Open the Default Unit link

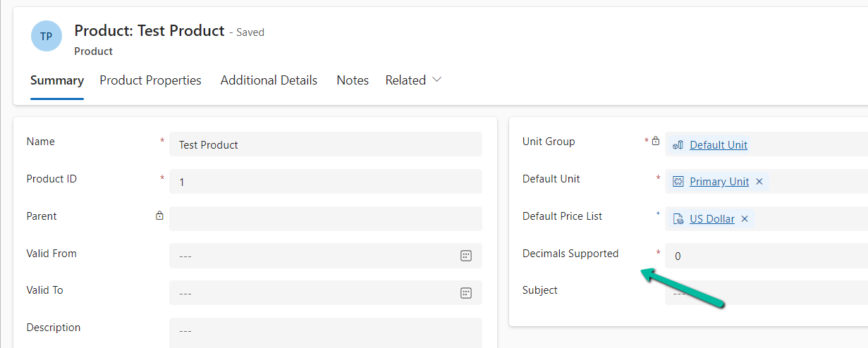click(719, 145)
